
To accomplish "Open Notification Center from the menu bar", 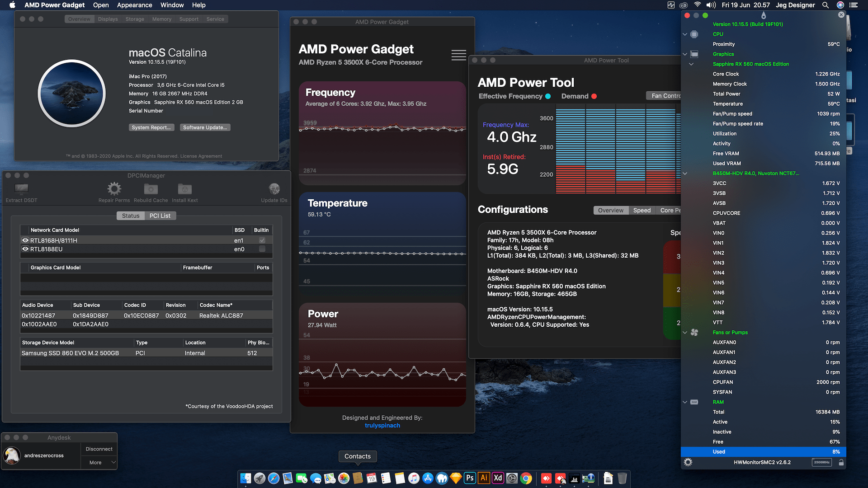I will click(854, 5).
